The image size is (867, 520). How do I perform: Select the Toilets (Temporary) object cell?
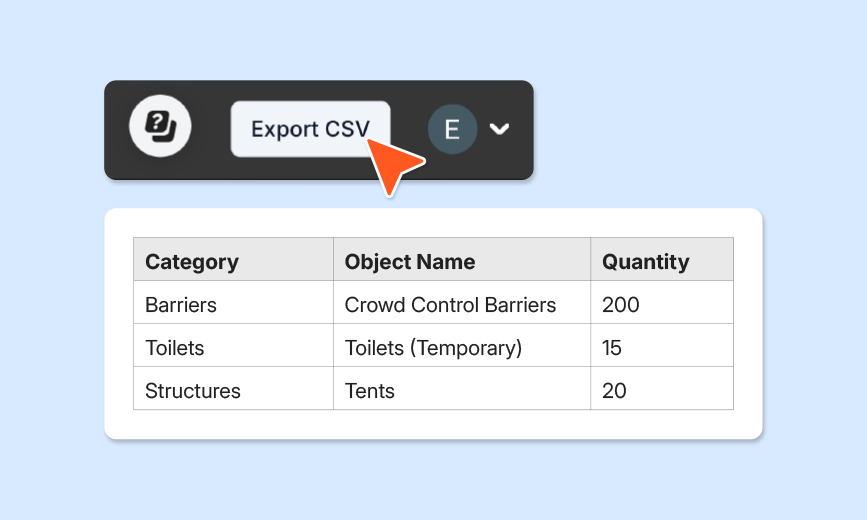[x=462, y=345]
